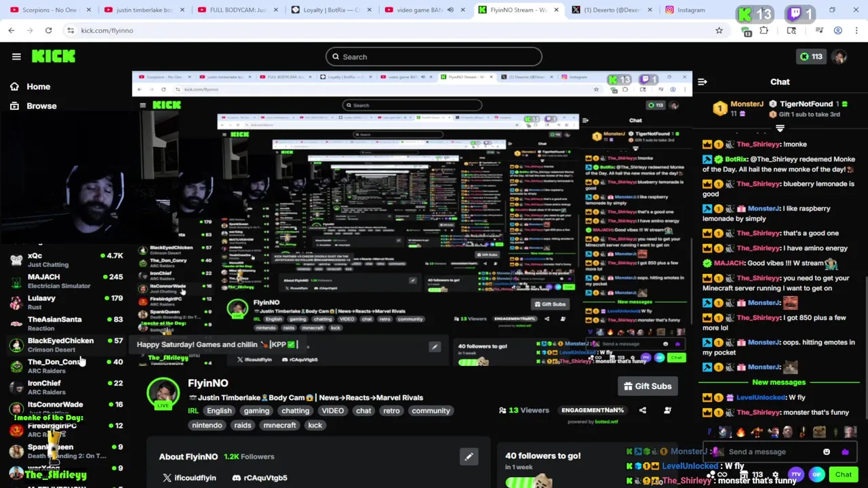
Task: Focus the Kick search box
Action: point(434,57)
